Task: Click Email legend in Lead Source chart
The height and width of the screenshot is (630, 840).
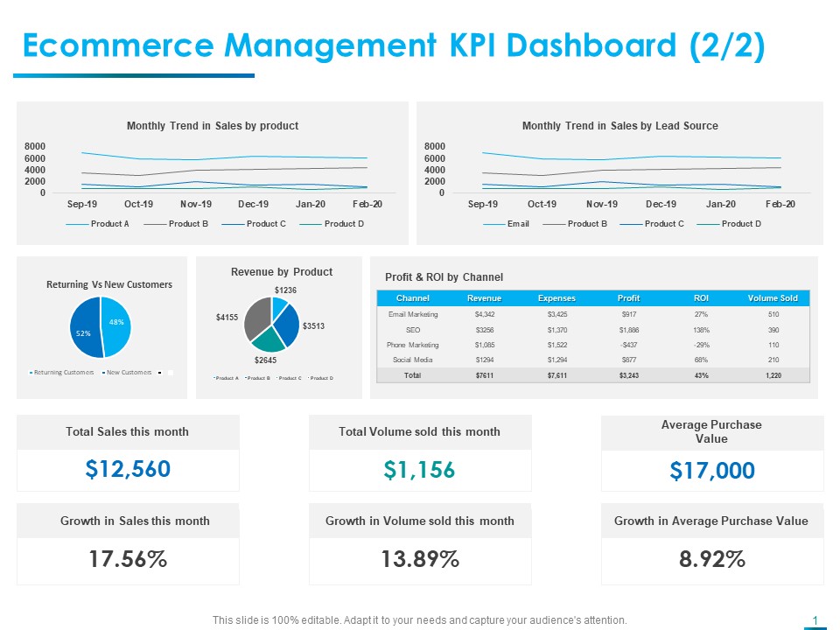Action: [506, 224]
